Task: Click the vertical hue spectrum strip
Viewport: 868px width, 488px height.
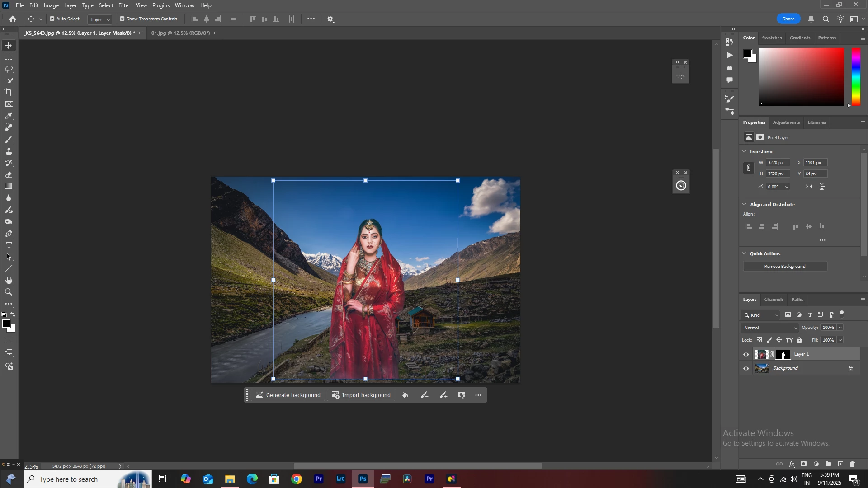Action: [x=856, y=77]
